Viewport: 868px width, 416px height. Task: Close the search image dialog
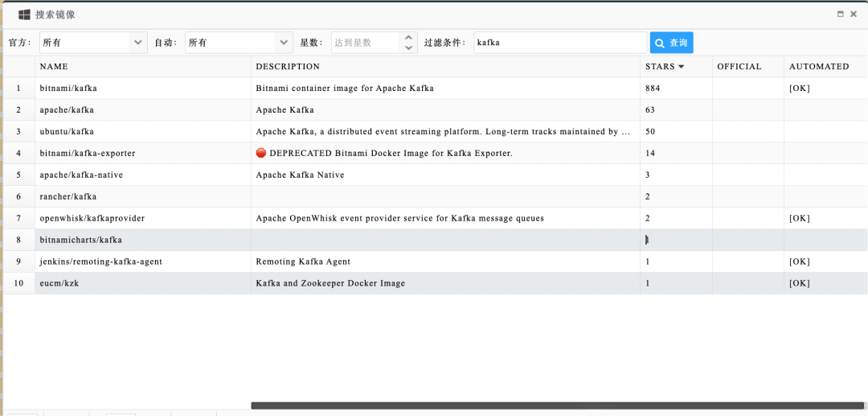pyautogui.click(x=854, y=14)
